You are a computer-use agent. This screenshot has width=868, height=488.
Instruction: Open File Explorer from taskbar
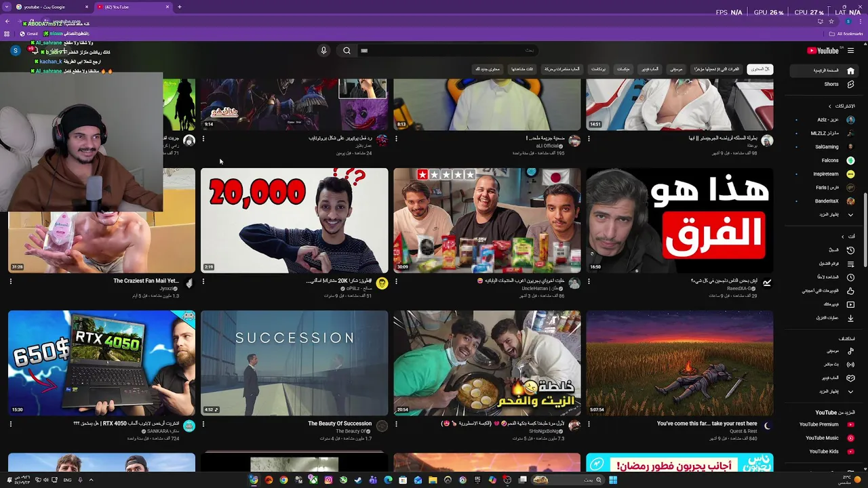tap(433, 480)
